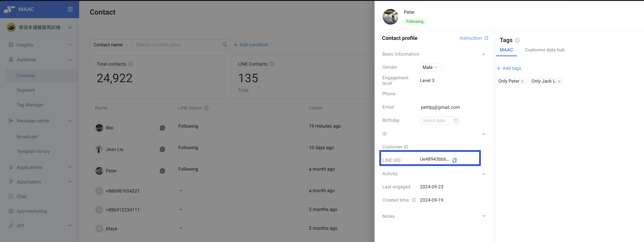Expand the Notes section
The width and height of the screenshot is (644, 242).
[x=483, y=216]
